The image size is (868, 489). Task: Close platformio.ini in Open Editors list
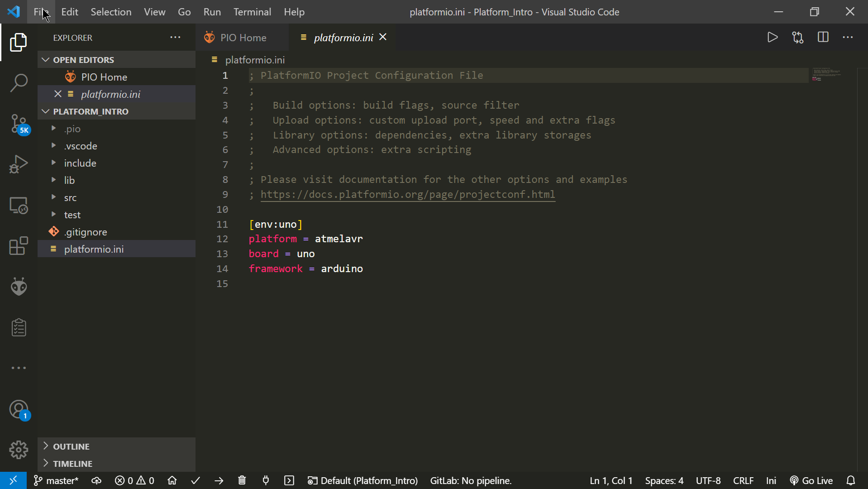click(58, 94)
